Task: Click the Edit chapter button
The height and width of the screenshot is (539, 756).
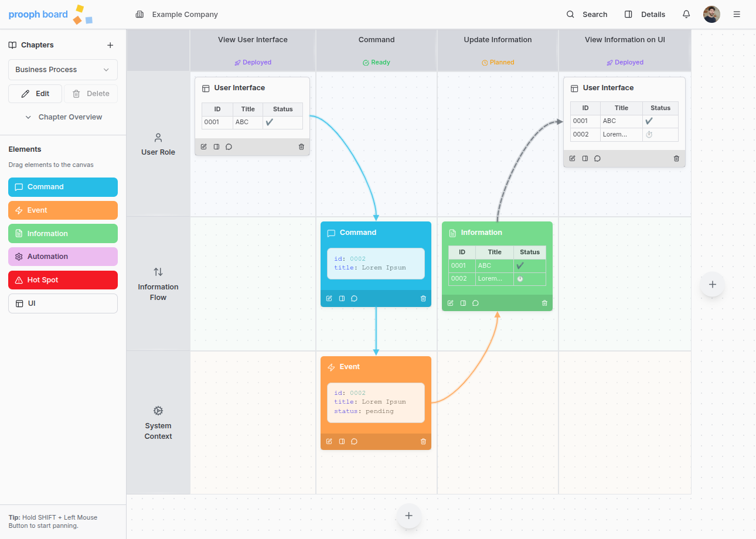Action: (x=35, y=94)
